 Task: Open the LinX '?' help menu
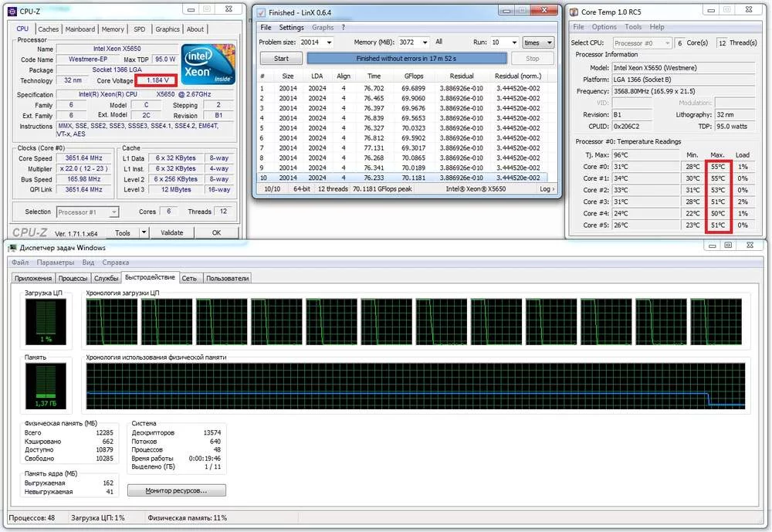pyautogui.click(x=344, y=28)
